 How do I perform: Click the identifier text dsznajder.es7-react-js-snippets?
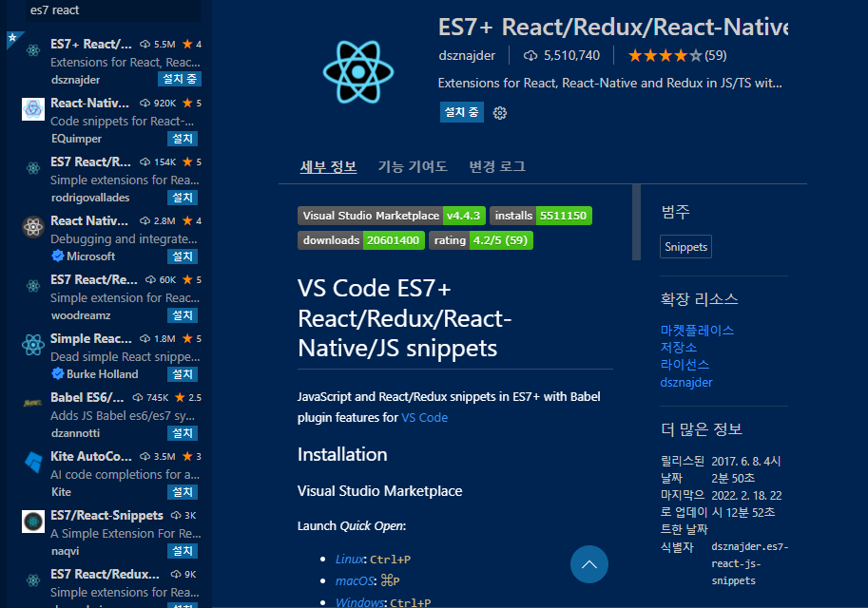pyautogui.click(x=749, y=563)
